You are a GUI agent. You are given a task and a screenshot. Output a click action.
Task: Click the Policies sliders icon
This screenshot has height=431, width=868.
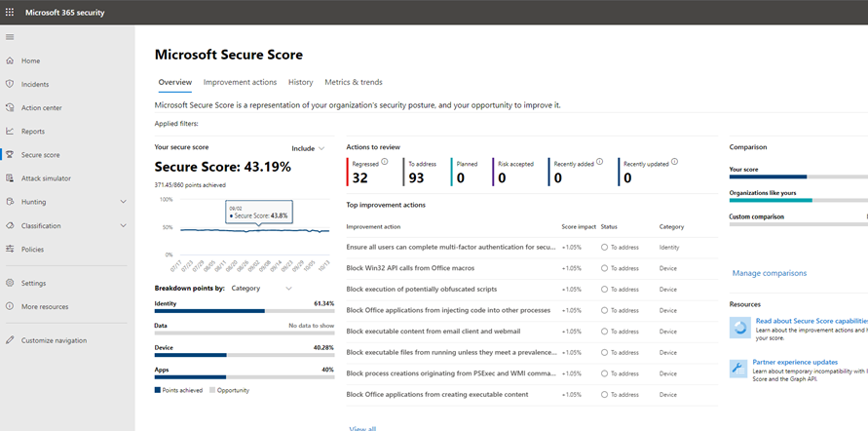click(x=10, y=250)
